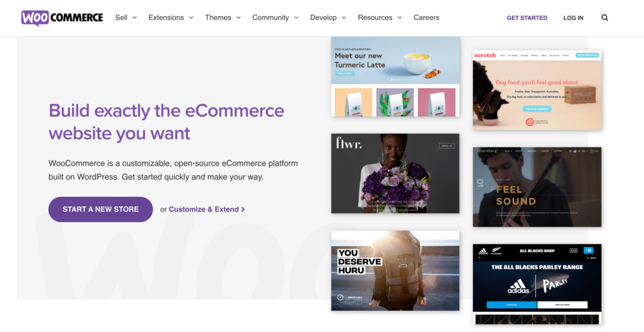
Task: Open the scratch dog food store thumbnail
Action: tap(537, 90)
